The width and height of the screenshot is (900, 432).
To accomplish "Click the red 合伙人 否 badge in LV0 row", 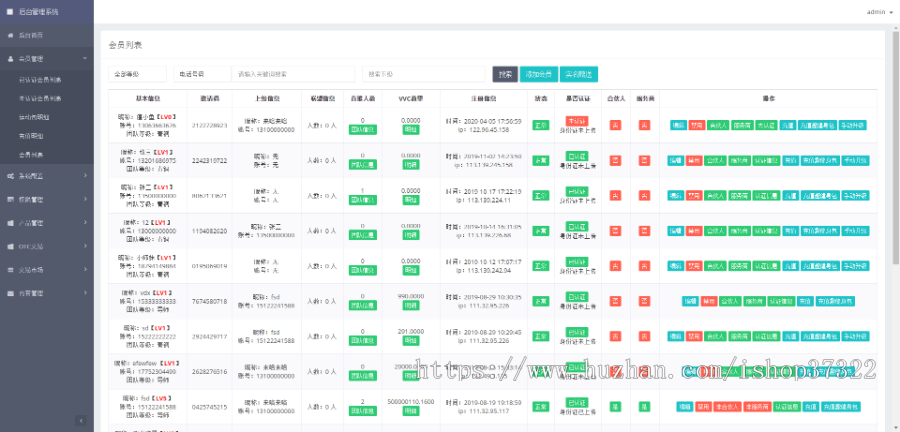I will click(x=615, y=125).
